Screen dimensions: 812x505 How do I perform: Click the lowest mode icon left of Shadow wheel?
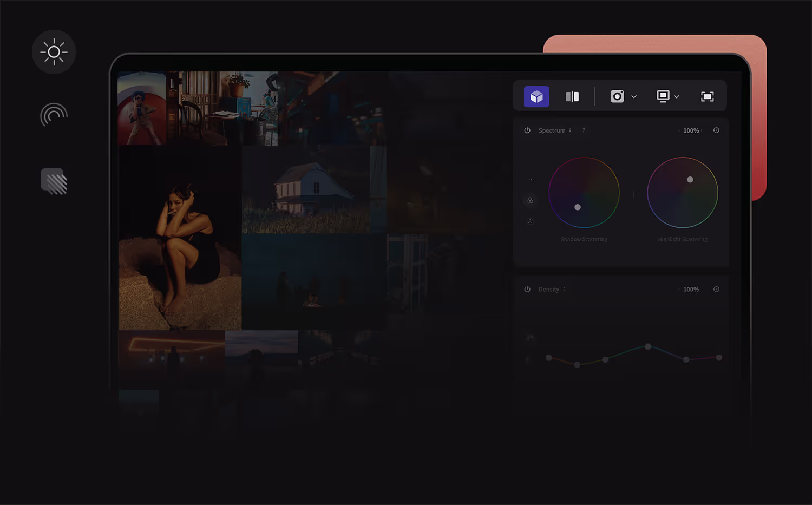(x=531, y=221)
